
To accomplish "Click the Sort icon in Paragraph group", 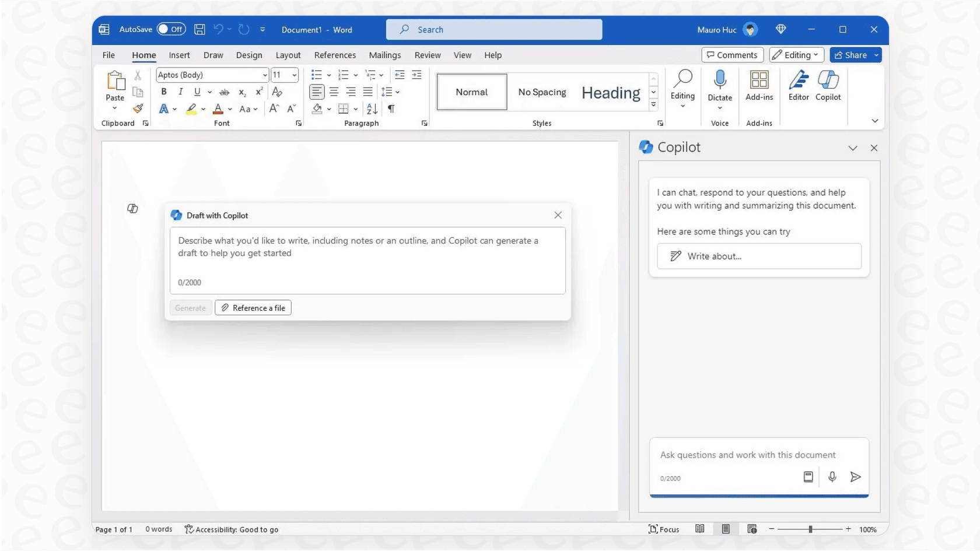I will pyautogui.click(x=372, y=108).
